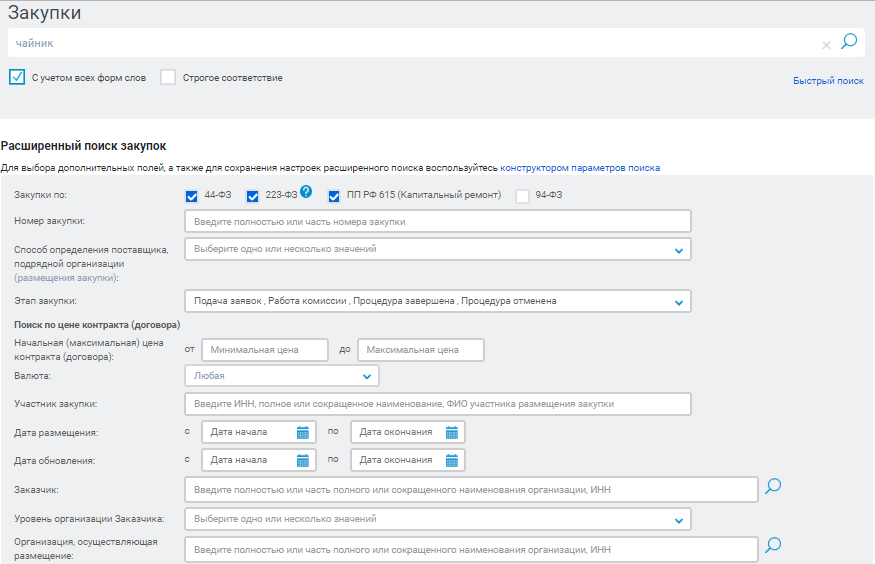Open the 'Этап закупки' dropdown list
Screen dimensions: 875x564
coord(678,301)
